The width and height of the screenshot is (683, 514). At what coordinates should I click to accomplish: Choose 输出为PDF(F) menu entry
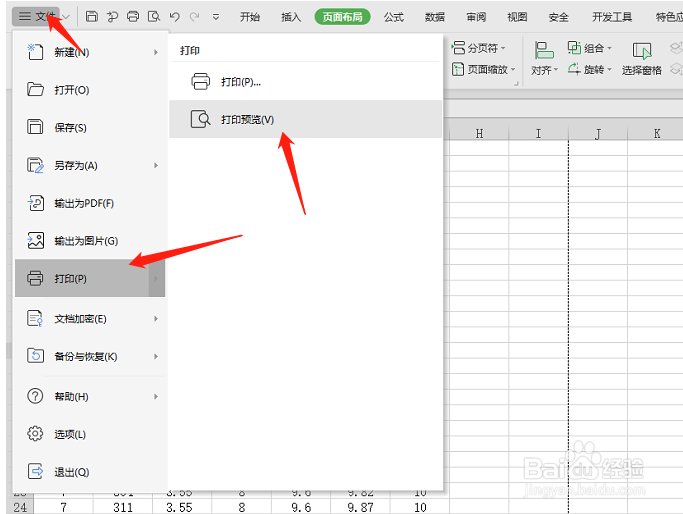tap(90, 203)
